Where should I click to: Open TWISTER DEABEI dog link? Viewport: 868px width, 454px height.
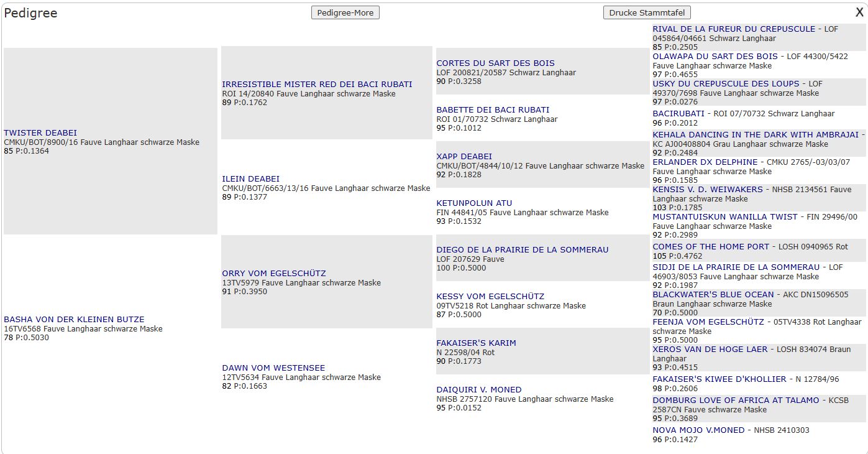(x=40, y=132)
